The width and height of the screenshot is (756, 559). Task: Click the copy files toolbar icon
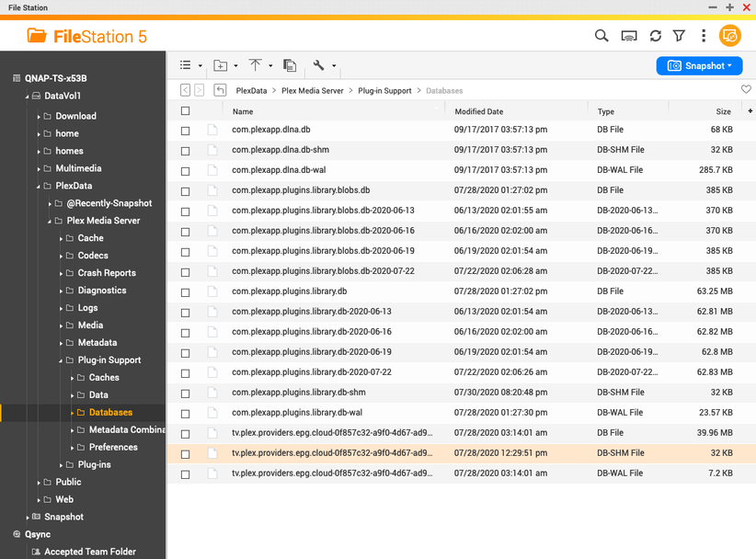pyautogui.click(x=290, y=65)
